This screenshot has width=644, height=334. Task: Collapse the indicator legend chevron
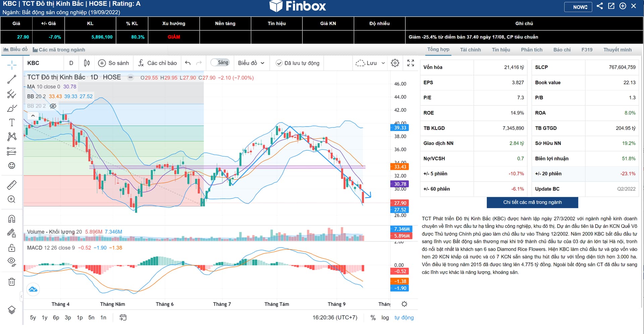[33, 116]
